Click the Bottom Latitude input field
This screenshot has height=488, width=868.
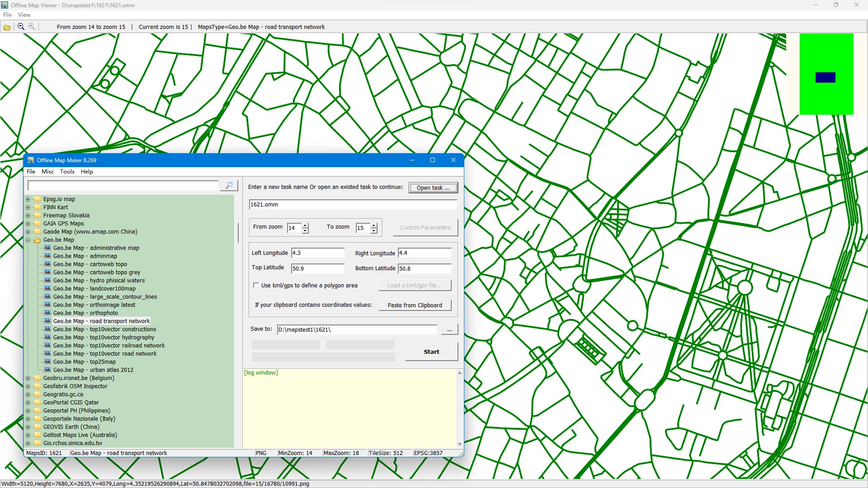pos(425,268)
